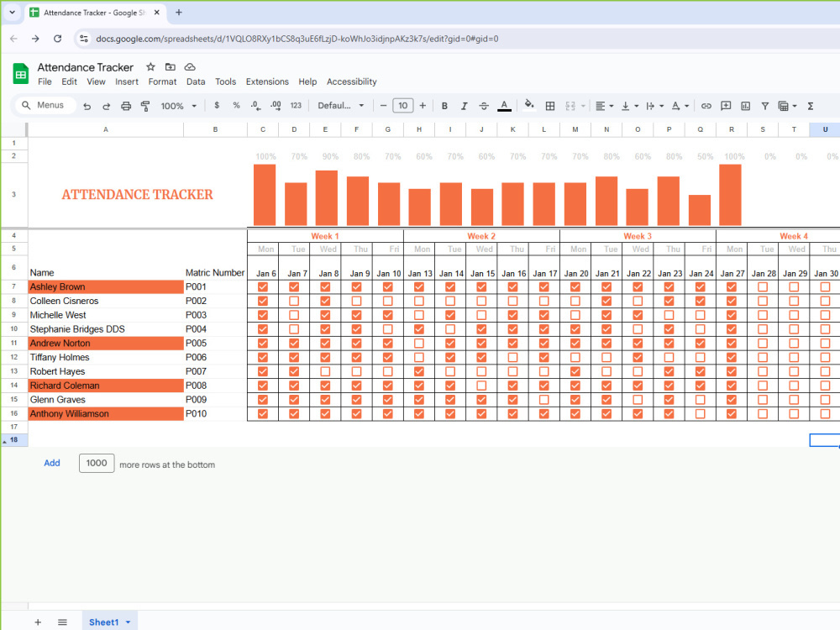Open Sheet1 tab options arrow

pyautogui.click(x=128, y=622)
